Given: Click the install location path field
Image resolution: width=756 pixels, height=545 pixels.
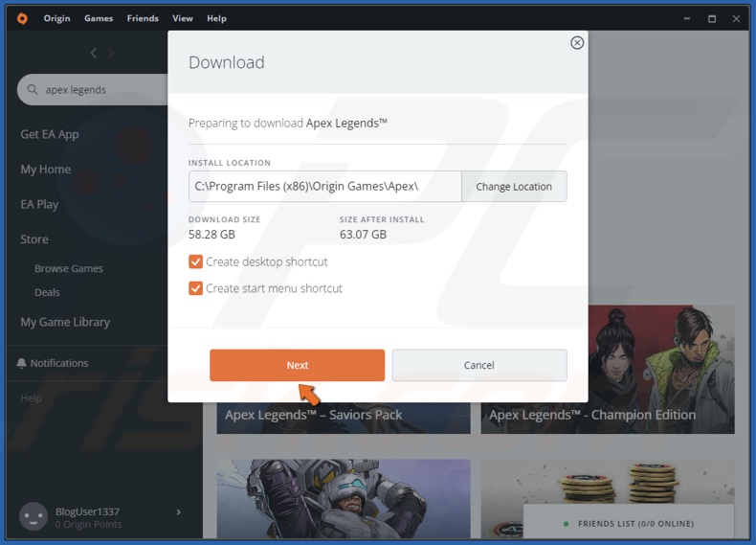Looking at the screenshot, I should tap(324, 187).
